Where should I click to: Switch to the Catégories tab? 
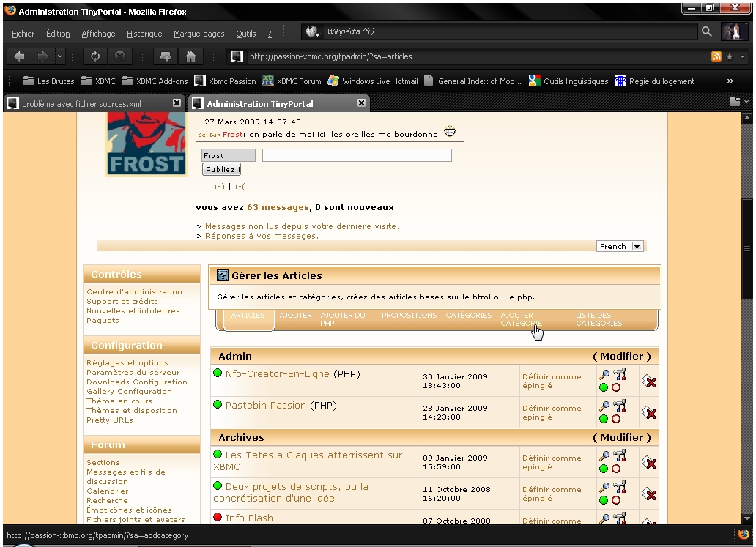[x=468, y=316]
